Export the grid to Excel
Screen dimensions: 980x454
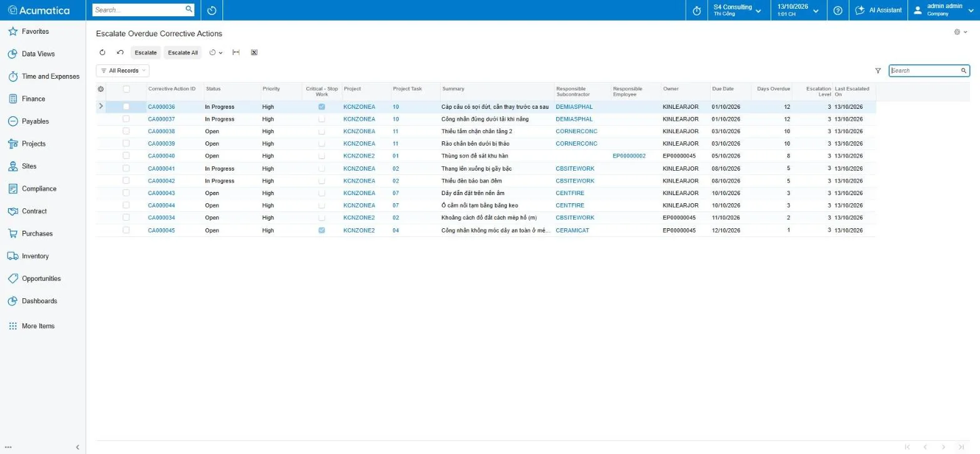(x=254, y=53)
